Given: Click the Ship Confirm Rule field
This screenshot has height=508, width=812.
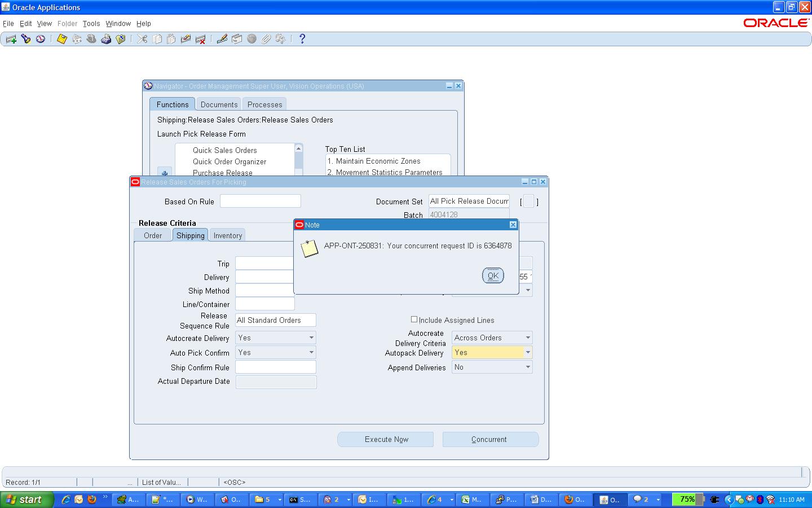Looking at the screenshot, I should (276, 367).
